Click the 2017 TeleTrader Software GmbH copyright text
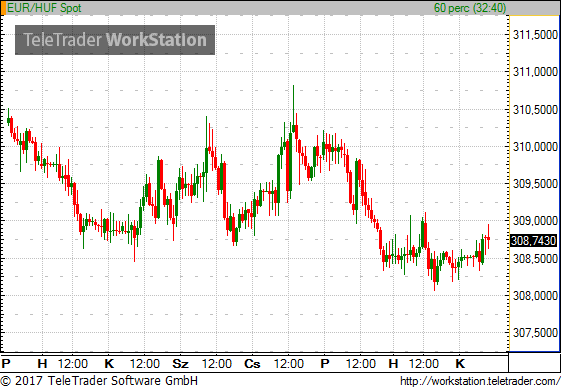This screenshot has width=561, height=390. [99, 381]
